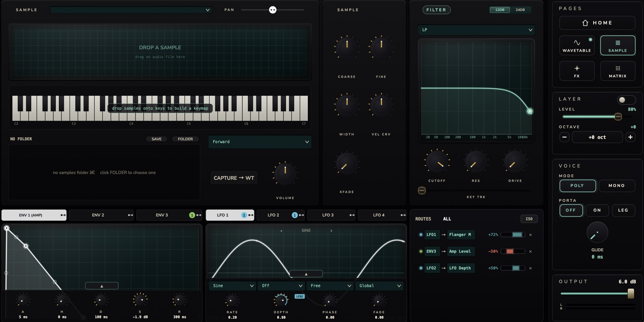This screenshot has width=644, height=322.
Task: Delete the ENV3 to Amp Level route
Action: tap(530, 252)
